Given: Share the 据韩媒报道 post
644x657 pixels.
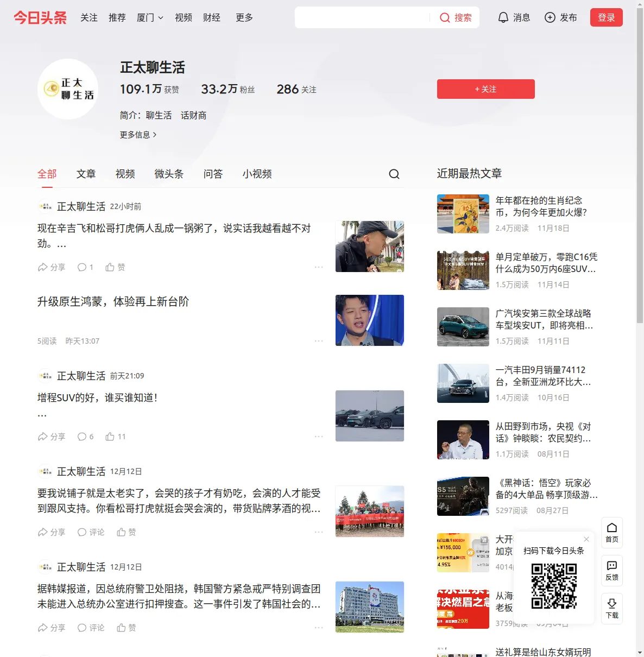Looking at the screenshot, I should click(52, 628).
